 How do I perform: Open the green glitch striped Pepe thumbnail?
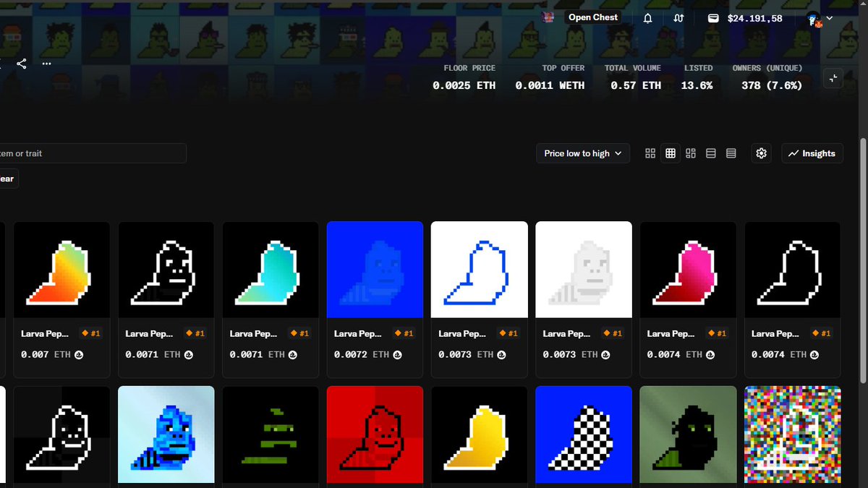[271, 435]
